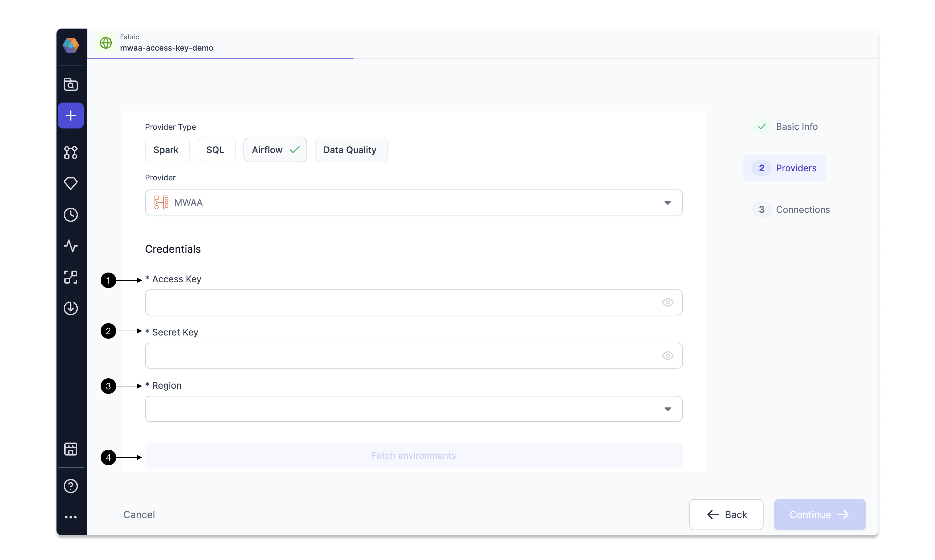Open the download circle icon in sidebar
935x560 pixels.
70,308
